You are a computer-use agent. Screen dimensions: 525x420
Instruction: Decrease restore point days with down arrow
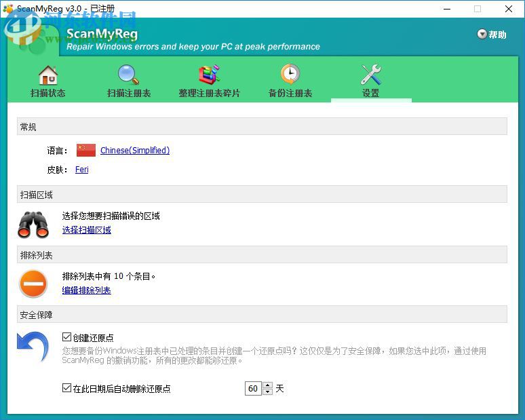click(267, 392)
